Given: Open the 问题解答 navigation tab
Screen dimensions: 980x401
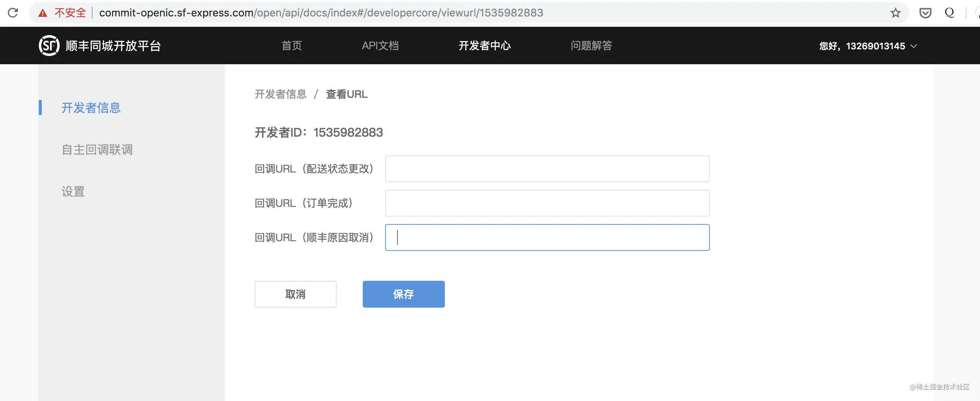Looking at the screenshot, I should pyautogui.click(x=591, y=46).
